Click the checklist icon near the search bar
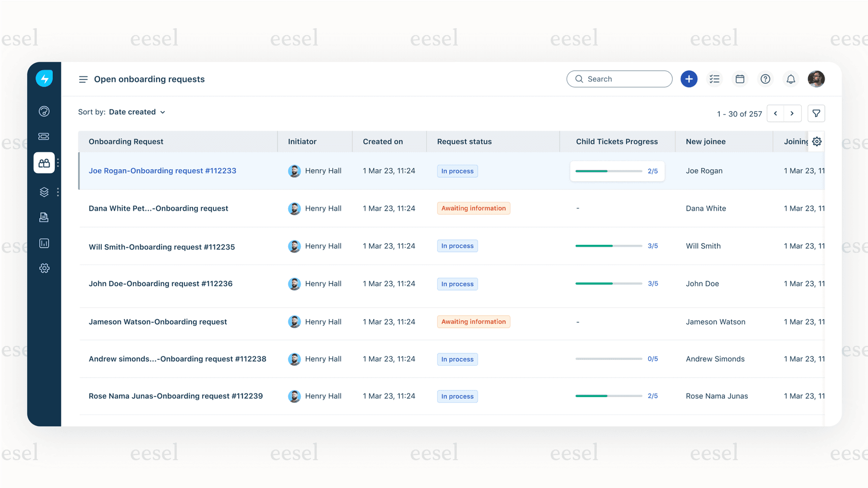Screen dimensions: 868x488 coord(714,78)
